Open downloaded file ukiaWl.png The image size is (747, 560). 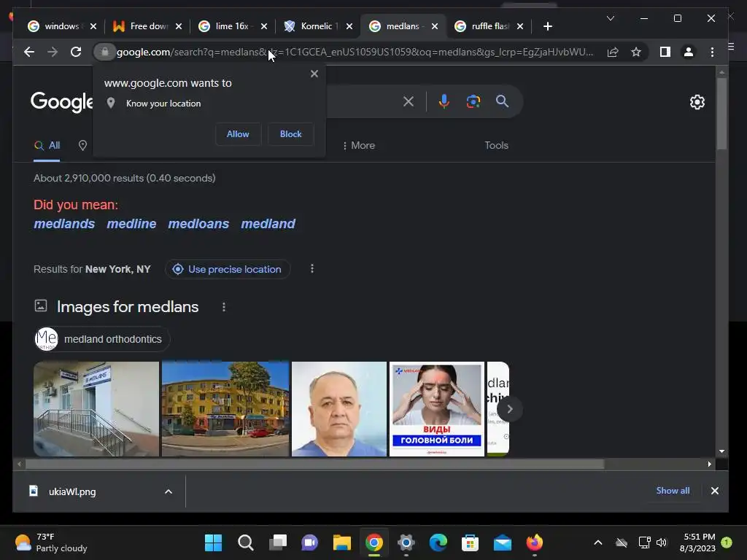pyautogui.click(x=71, y=491)
